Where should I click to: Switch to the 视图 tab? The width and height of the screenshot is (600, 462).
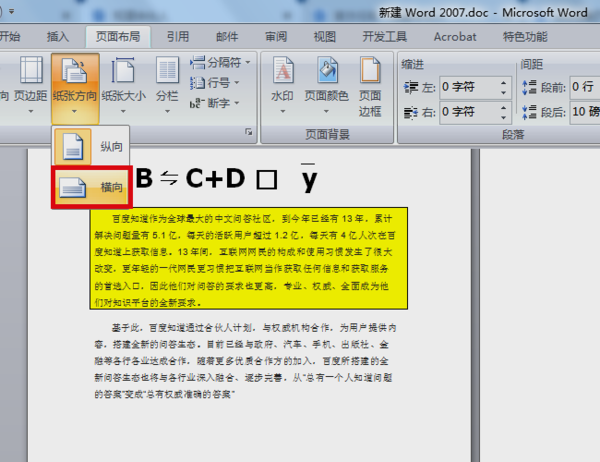click(x=324, y=37)
